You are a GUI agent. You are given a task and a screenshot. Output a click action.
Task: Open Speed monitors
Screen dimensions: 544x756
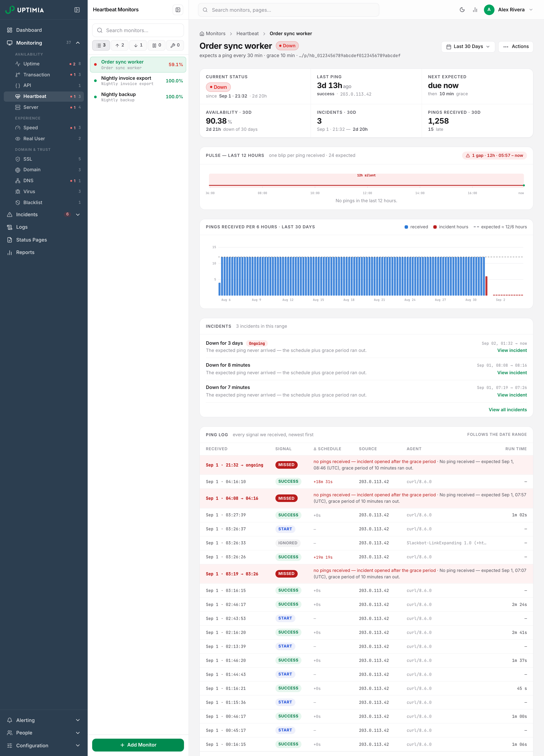point(44,128)
